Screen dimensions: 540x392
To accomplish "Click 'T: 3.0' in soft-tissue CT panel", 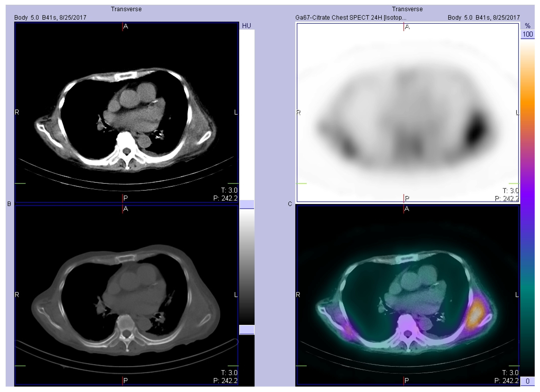I will pyautogui.click(x=229, y=190).
